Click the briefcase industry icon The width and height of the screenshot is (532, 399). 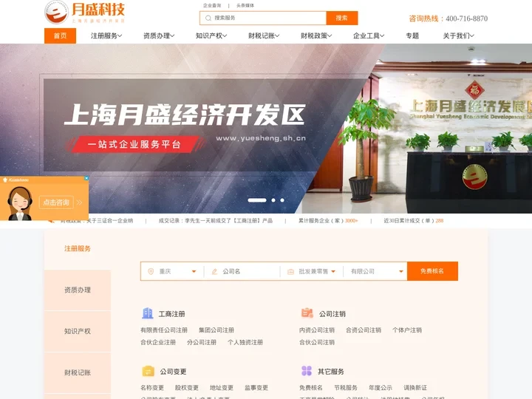(x=290, y=271)
